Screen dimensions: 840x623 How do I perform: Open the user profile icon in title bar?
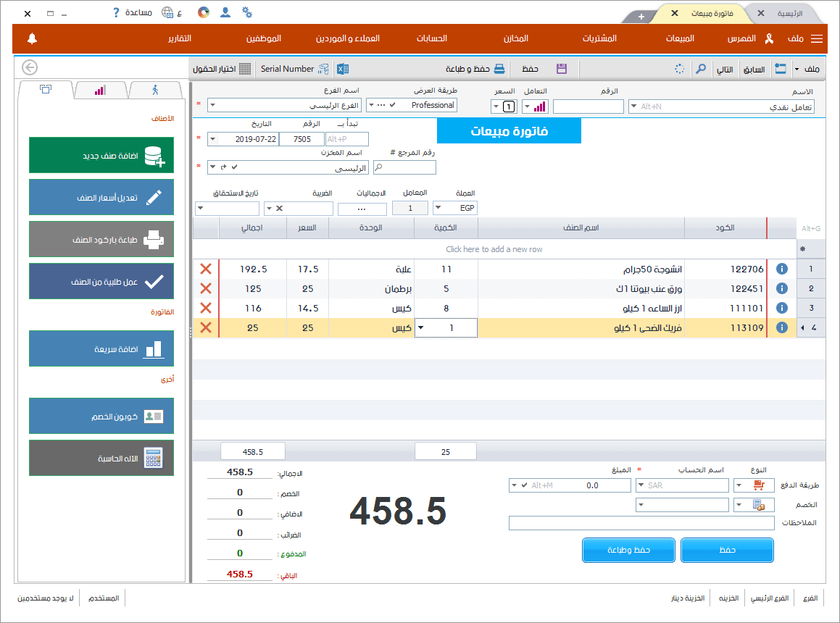(225, 12)
